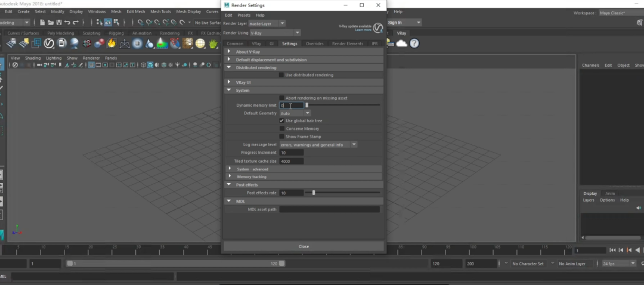Viewport: 644px width, 285px height.
Task: Click the V-Ray help question mark icon
Action: [x=414, y=43]
